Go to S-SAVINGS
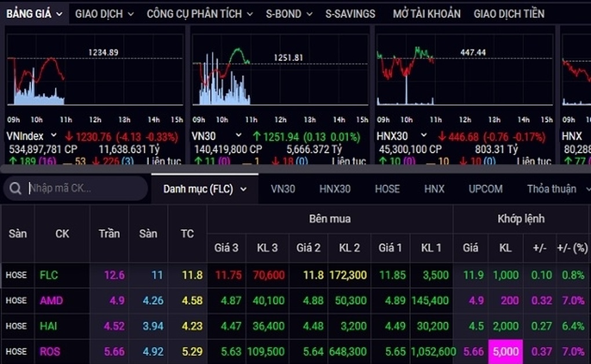This screenshot has width=591, height=364. click(x=350, y=13)
